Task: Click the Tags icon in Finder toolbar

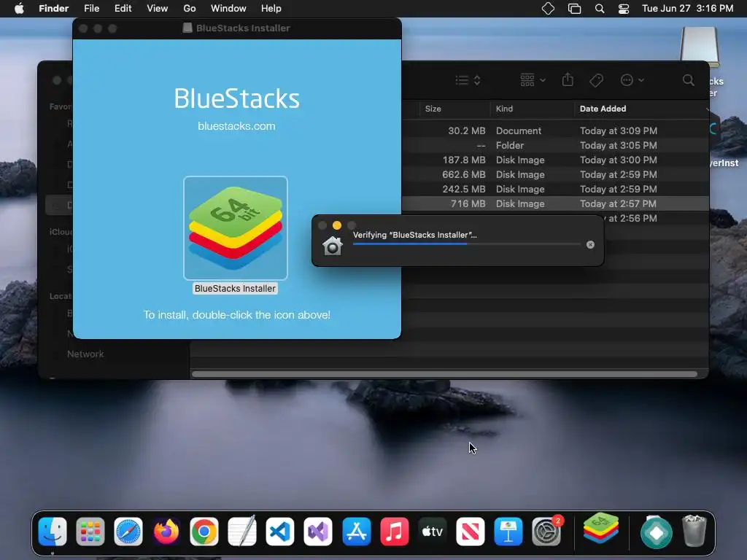Action: click(597, 80)
